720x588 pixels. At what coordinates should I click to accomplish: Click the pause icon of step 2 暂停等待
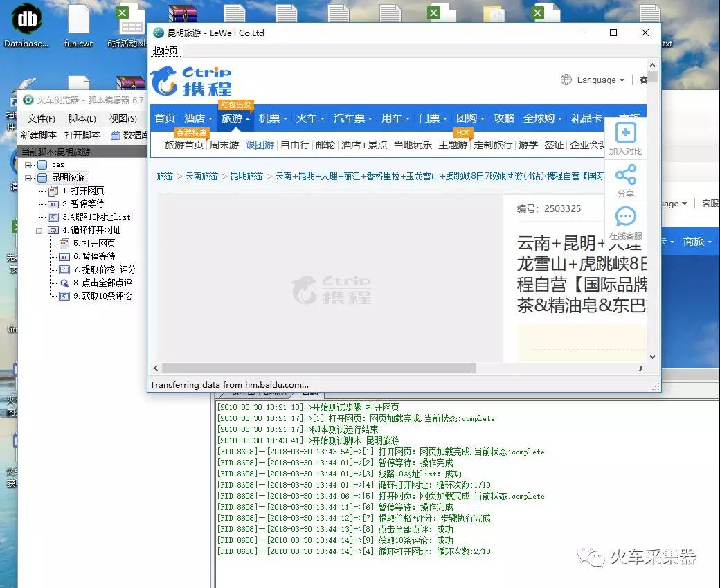[x=53, y=204]
